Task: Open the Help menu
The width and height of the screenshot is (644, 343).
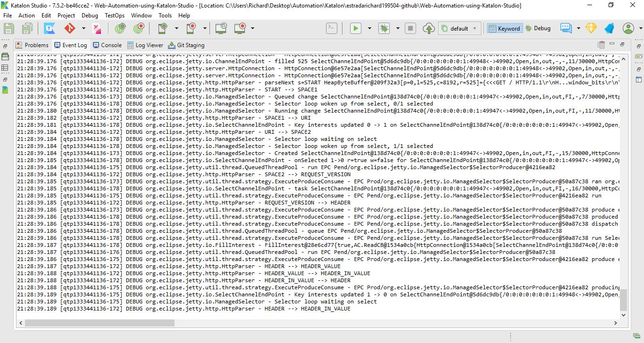Action: coord(184,16)
